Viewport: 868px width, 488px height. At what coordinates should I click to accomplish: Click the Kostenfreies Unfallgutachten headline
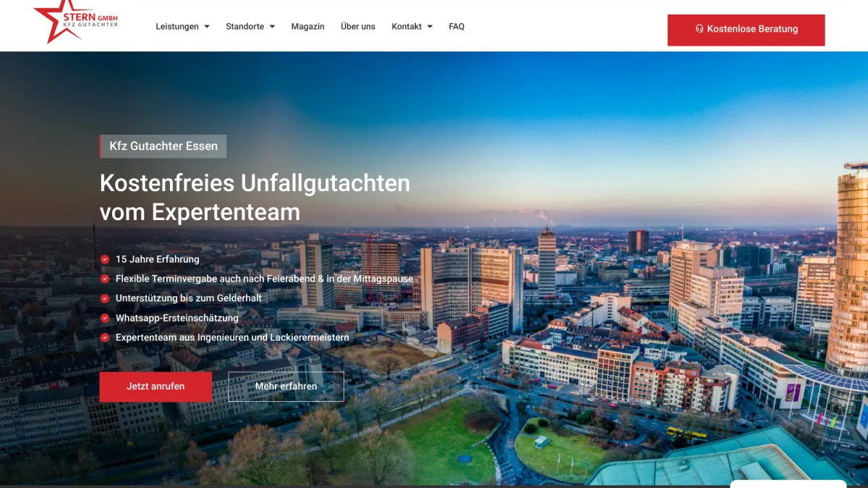(255, 197)
